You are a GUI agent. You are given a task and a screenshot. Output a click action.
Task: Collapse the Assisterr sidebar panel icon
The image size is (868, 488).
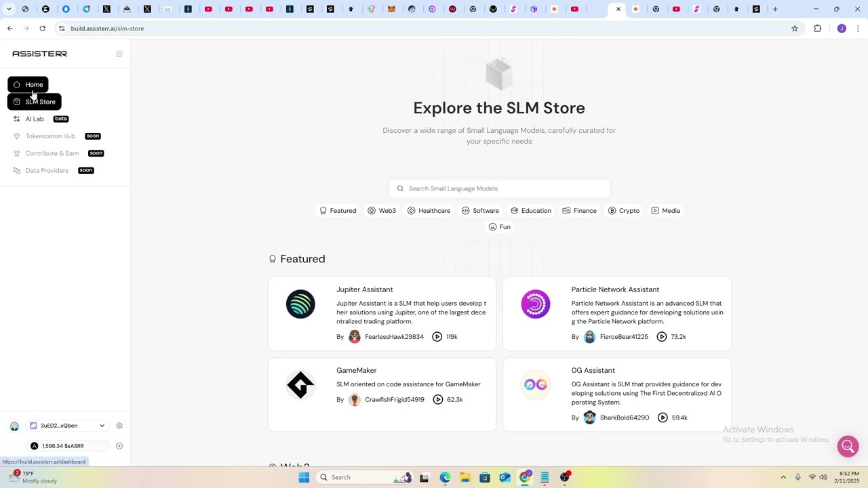(119, 54)
